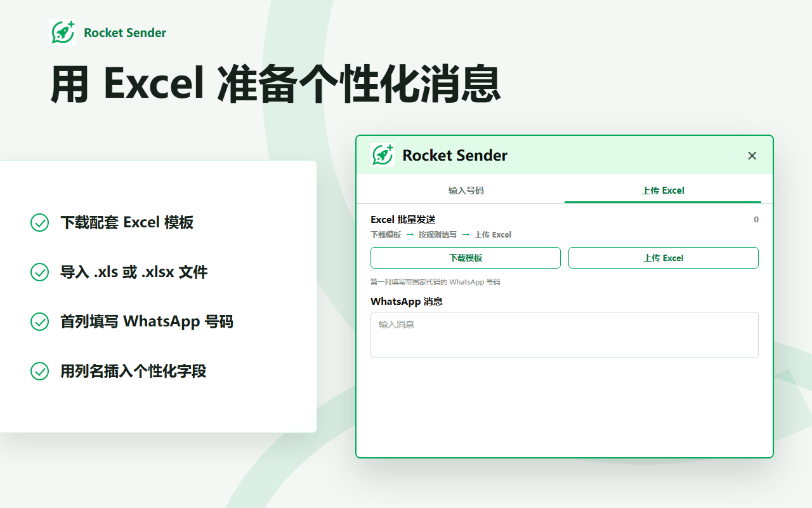Click the headline 用 Excel 准备个性化消息
This screenshot has width=812, height=508.
[x=275, y=84]
